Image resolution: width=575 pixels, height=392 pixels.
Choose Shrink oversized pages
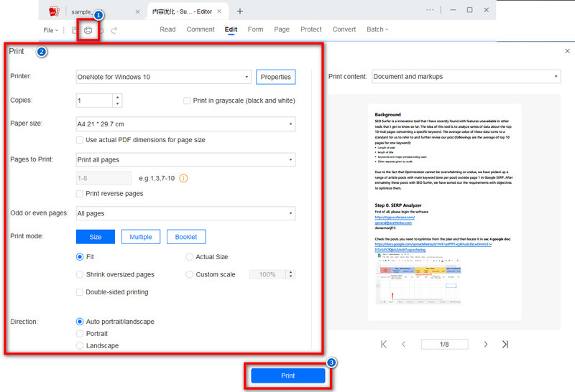click(80, 274)
